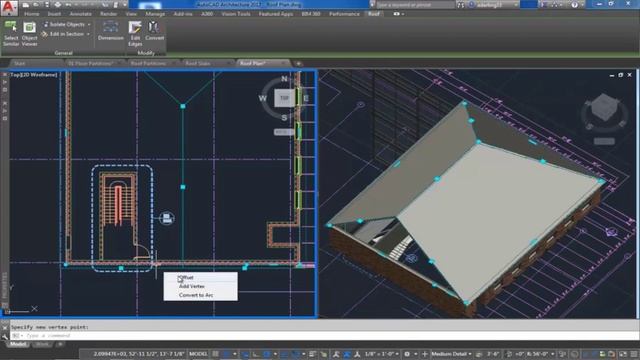Choose Add Vertex in the context menu
The width and height of the screenshot is (640, 360).
200,287
